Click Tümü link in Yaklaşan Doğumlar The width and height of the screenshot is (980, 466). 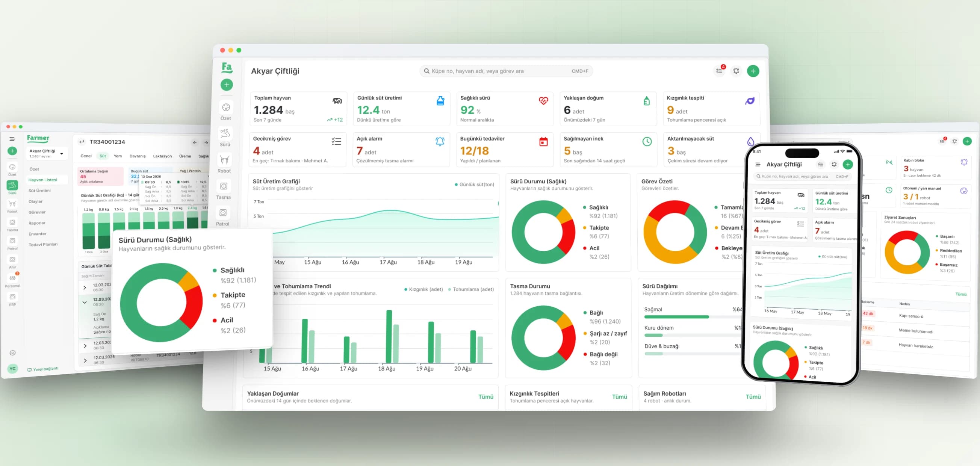tap(486, 397)
